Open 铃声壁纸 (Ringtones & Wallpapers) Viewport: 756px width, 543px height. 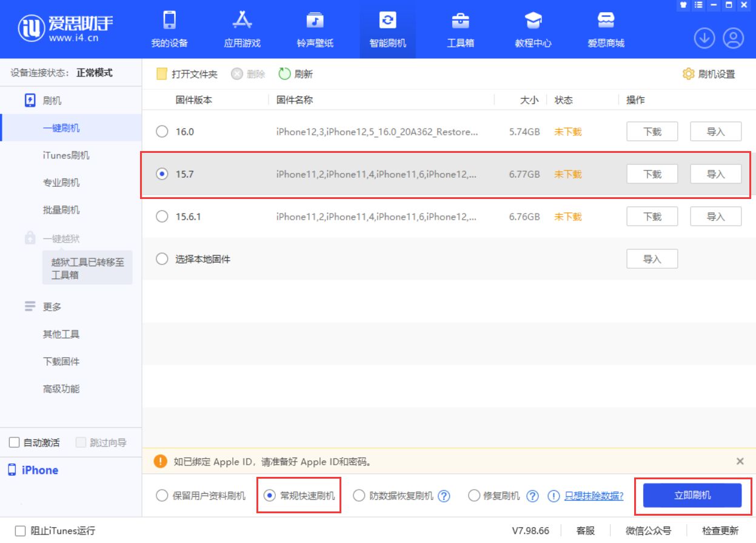[x=315, y=27]
